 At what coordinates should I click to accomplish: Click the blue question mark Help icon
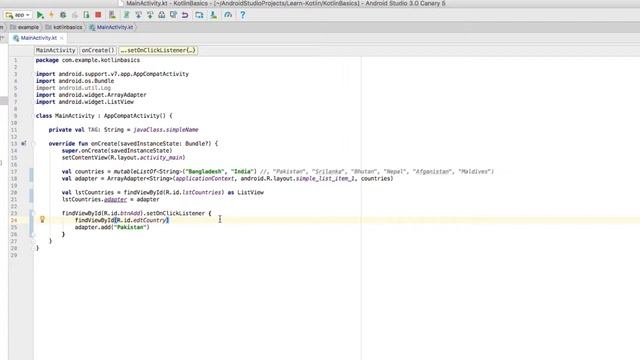pos(242,15)
